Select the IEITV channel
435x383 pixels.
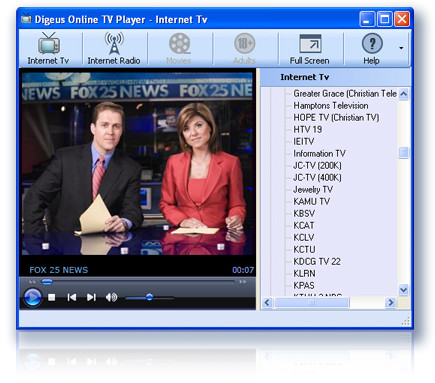coord(303,142)
